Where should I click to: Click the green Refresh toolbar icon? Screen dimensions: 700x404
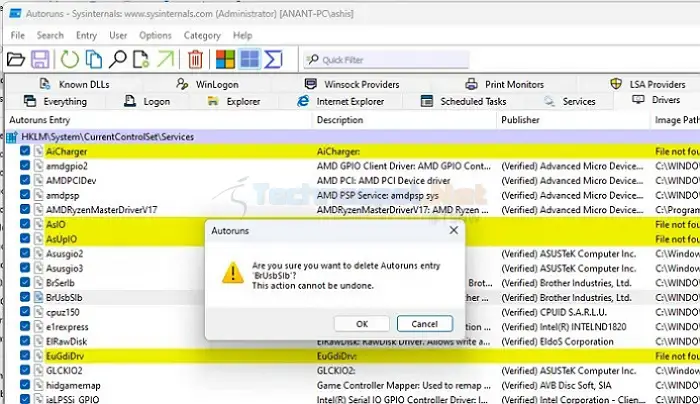pyautogui.click(x=69, y=59)
